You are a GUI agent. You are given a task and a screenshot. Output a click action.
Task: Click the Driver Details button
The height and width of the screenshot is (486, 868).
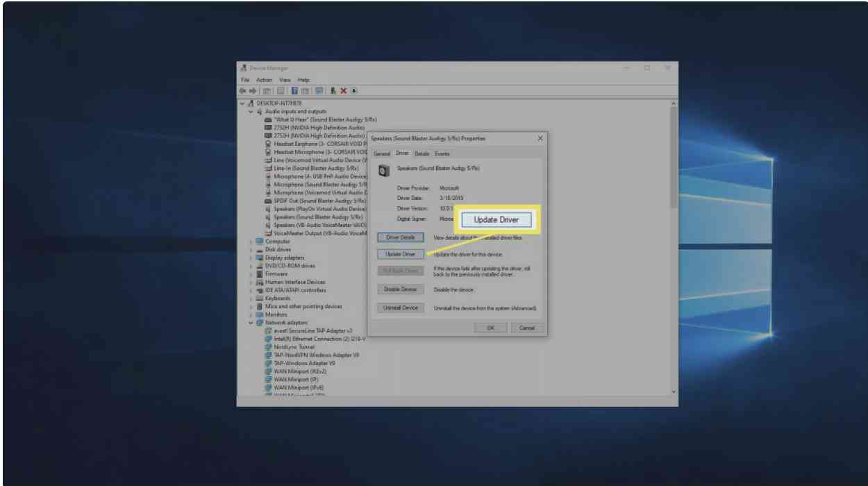pos(400,237)
